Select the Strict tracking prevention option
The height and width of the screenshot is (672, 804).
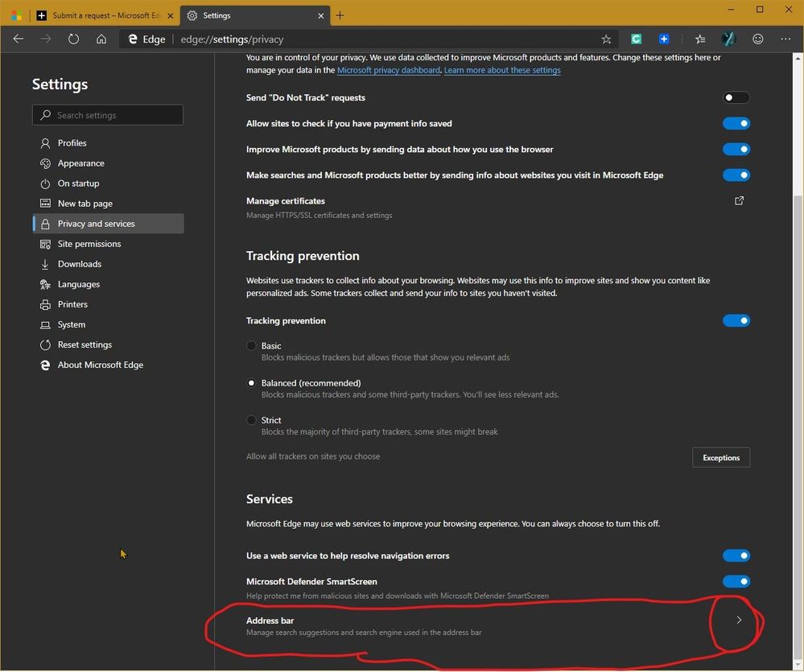[x=251, y=420]
